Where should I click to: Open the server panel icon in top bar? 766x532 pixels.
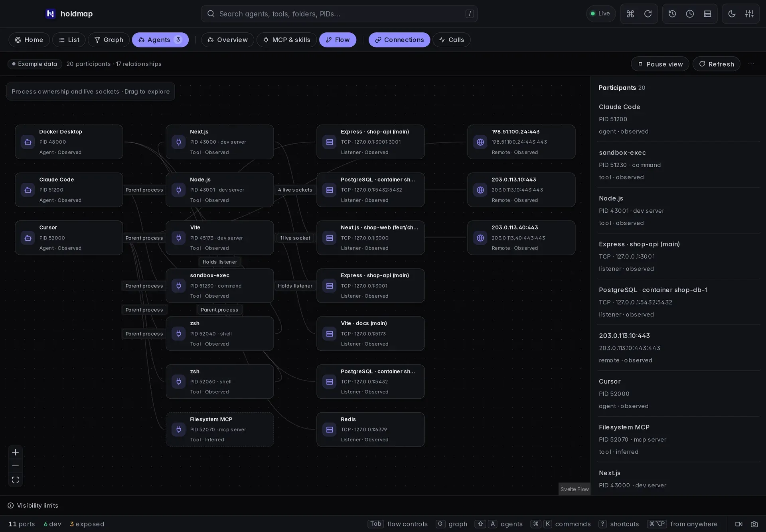tap(707, 14)
